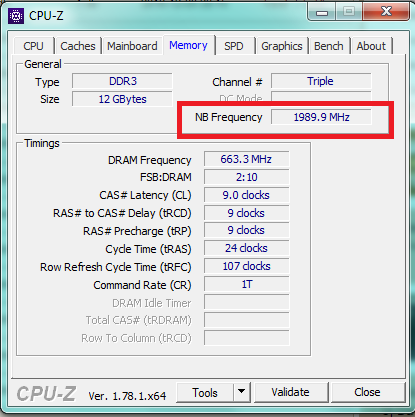Click the "Row Refresh Cycle Time (tRFC)" label
Viewport: 415px width, 417px height.
coord(116,267)
